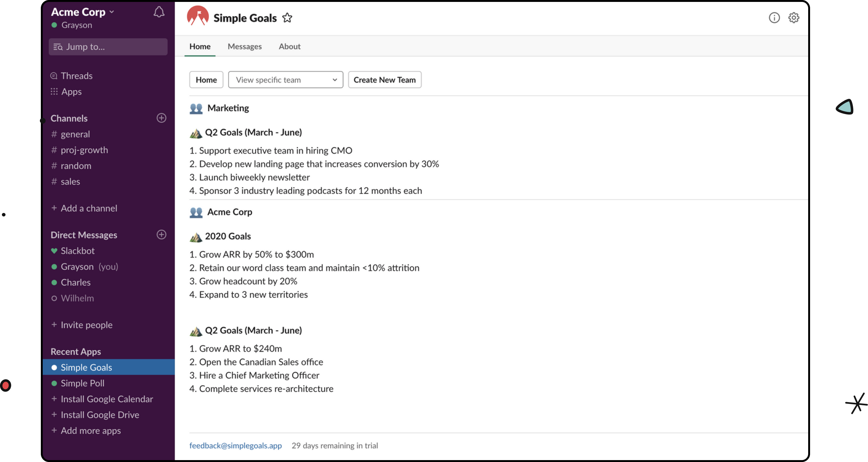Click goal 'Grow headcount by 20%'
Screen dimensions: 868x462
[243, 281]
